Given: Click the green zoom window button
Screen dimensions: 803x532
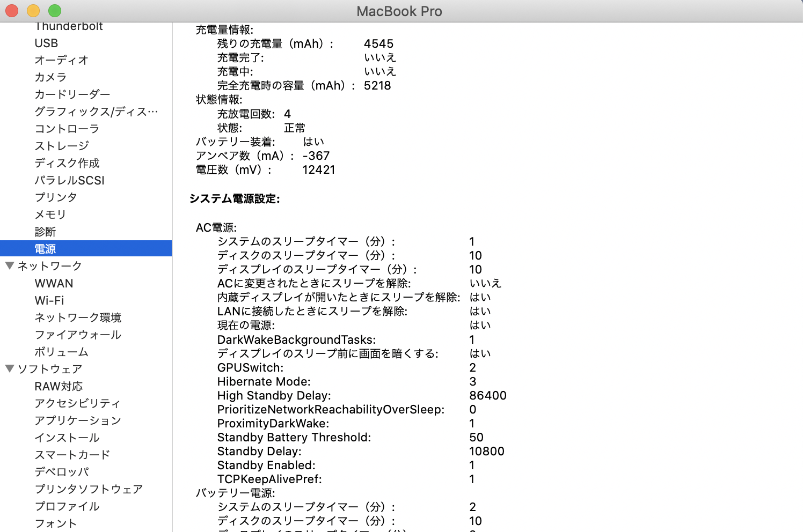Looking at the screenshot, I should [x=55, y=11].
